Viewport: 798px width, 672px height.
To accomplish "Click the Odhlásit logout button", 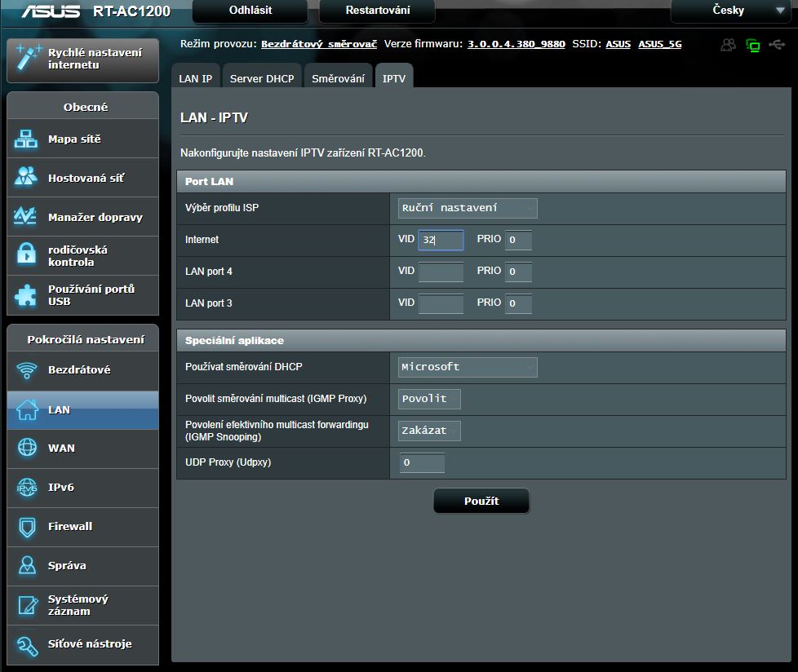I will click(250, 11).
